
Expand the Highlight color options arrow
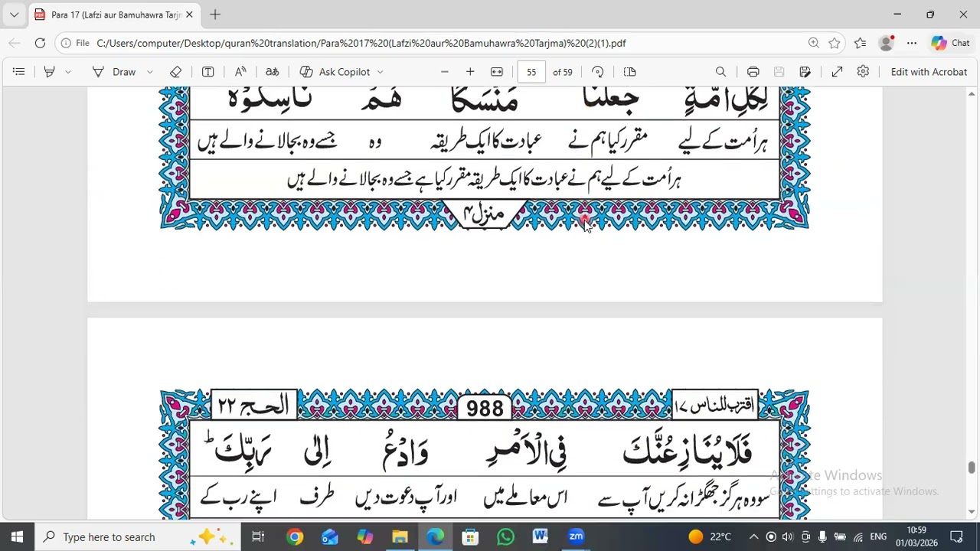tap(68, 72)
